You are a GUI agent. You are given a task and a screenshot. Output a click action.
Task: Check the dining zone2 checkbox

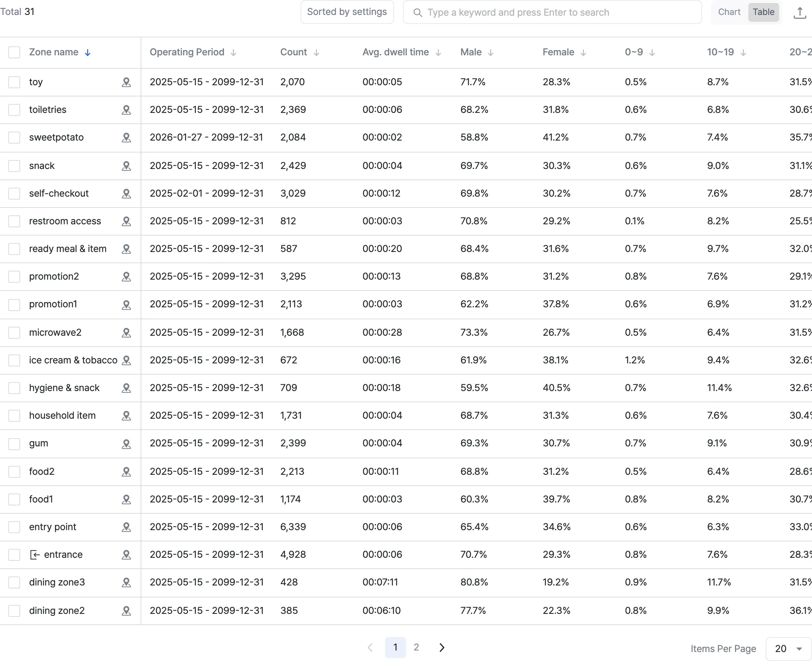(x=14, y=611)
